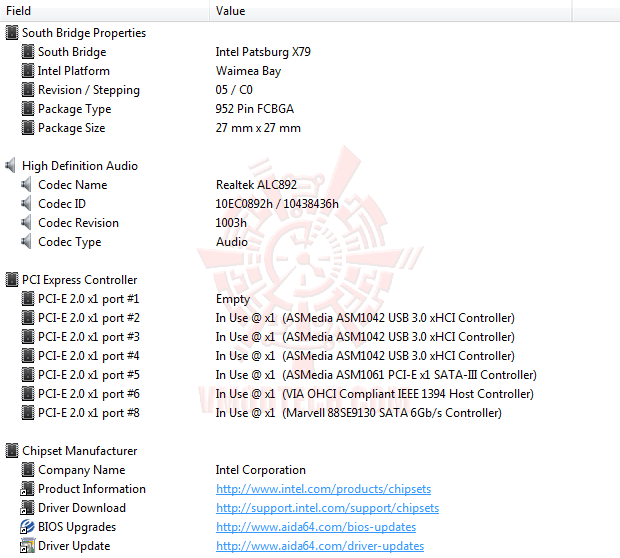Screen dimensions: 620x558
Task: Select the High Definition Audio group label
Action: 80,166
